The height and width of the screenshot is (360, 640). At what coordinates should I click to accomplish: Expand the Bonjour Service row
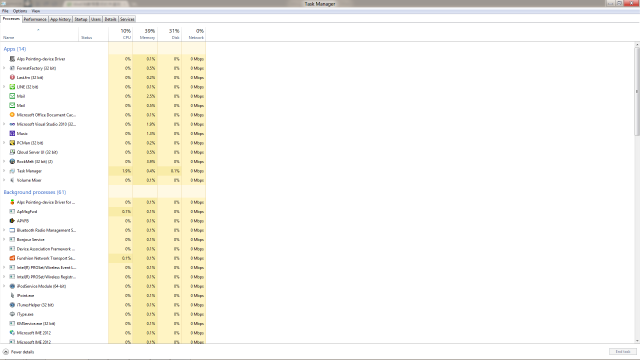[x=4, y=240]
